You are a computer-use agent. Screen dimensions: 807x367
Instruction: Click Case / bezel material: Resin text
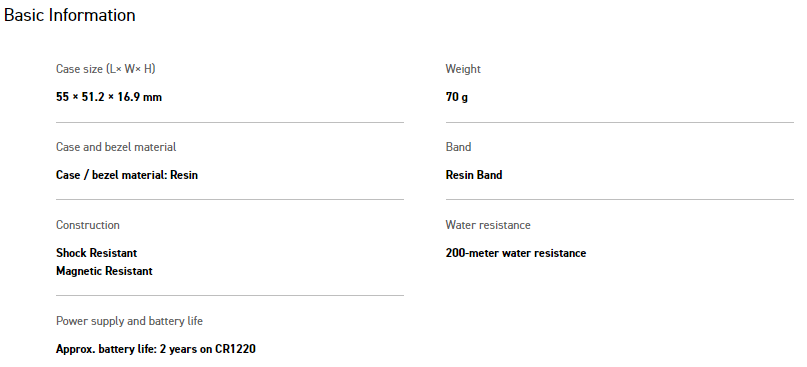pos(127,175)
